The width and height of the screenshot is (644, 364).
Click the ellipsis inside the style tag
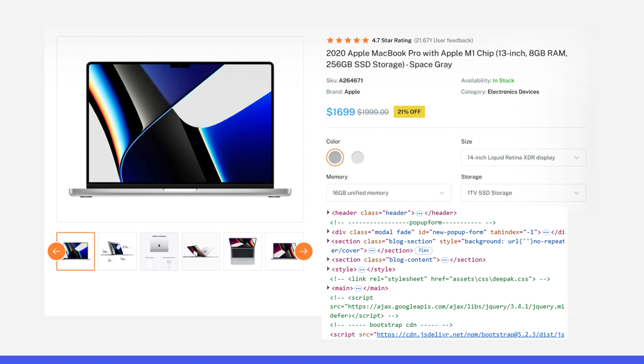[x=362, y=270]
